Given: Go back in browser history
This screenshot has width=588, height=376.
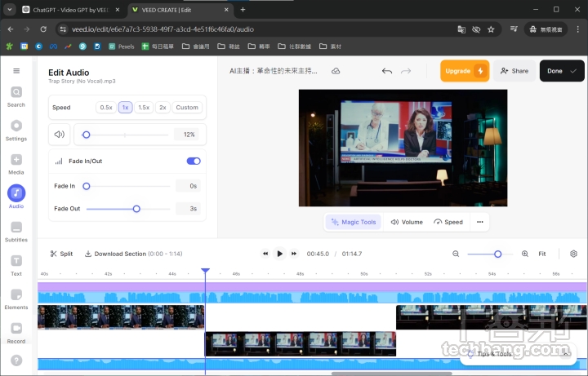Looking at the screenshot, I should pyautogui.click(x=11, y=29).
